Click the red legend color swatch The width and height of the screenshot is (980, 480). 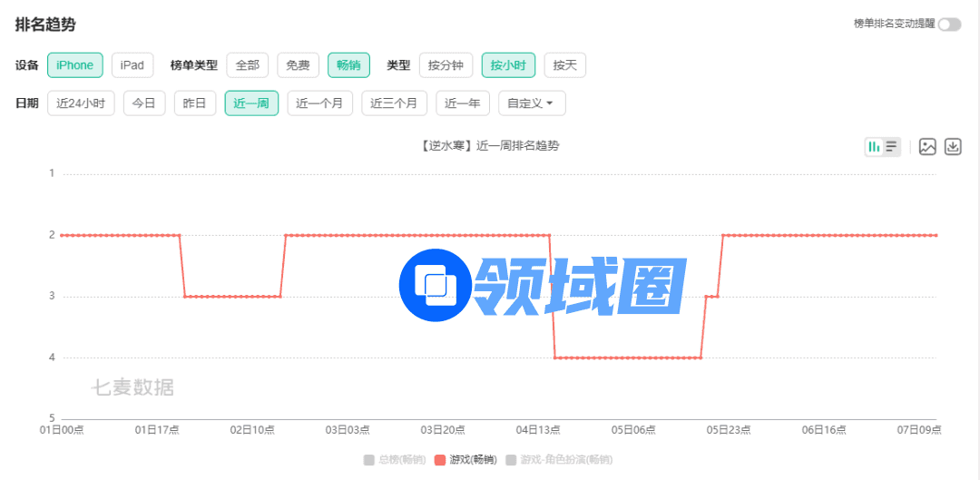coord(441,460)
